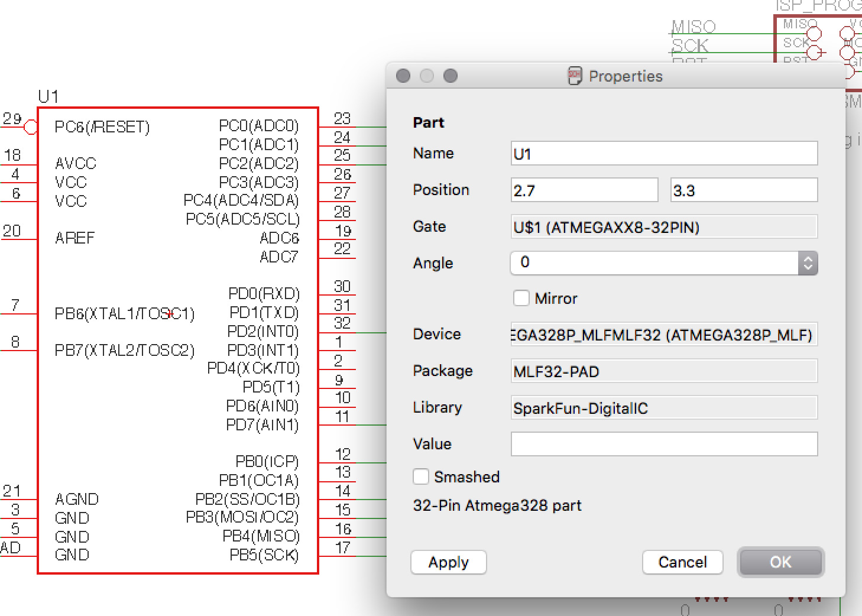Click the RESET pin inversion circle
This screenshot has width=862, height=616.
pos(30,127)
